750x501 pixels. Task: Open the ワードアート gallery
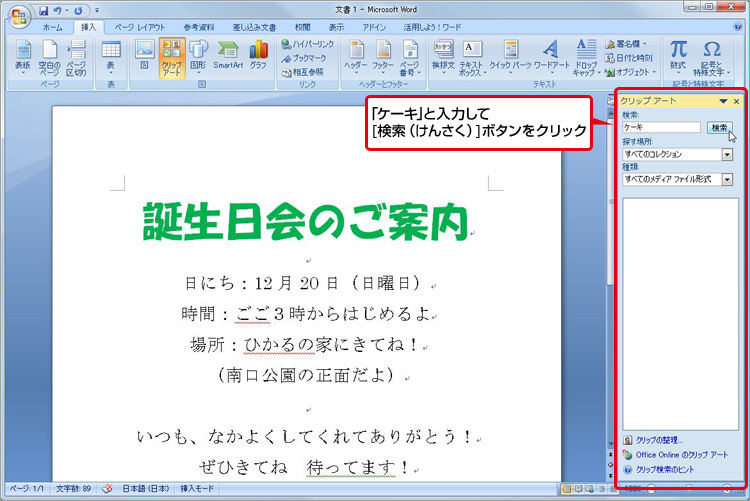[x=551, y=58]
